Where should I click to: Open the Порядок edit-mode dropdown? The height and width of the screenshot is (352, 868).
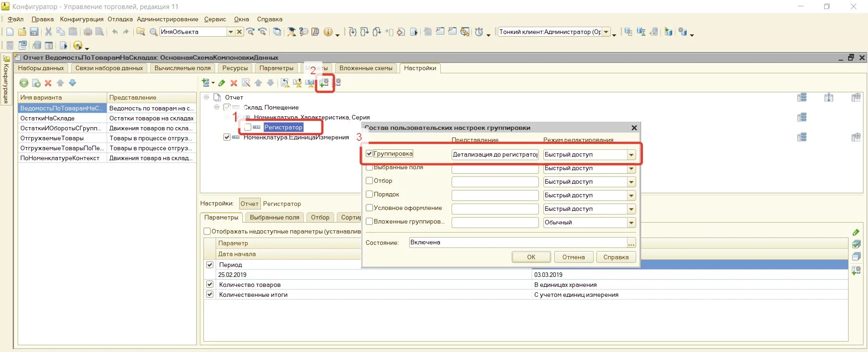pos(631,195)
